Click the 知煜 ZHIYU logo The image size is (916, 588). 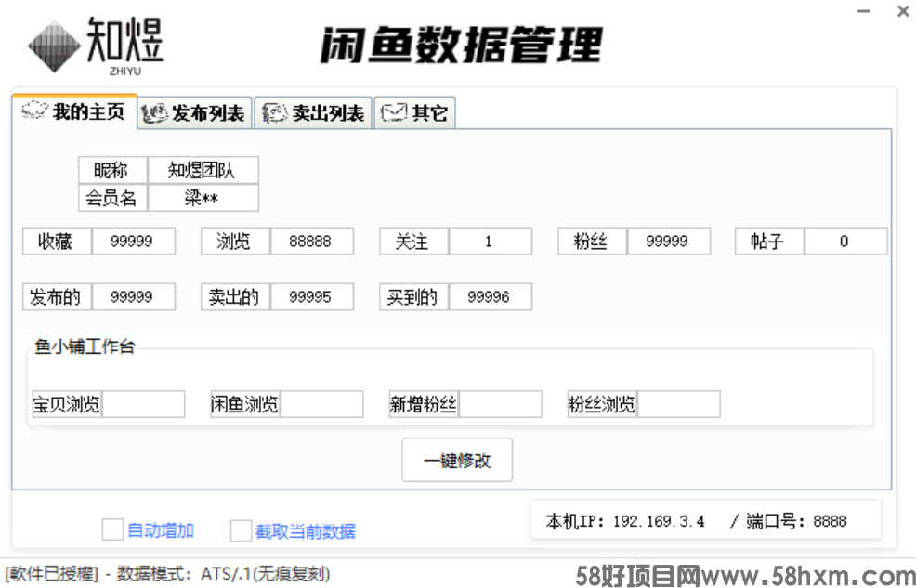(96, 46)
